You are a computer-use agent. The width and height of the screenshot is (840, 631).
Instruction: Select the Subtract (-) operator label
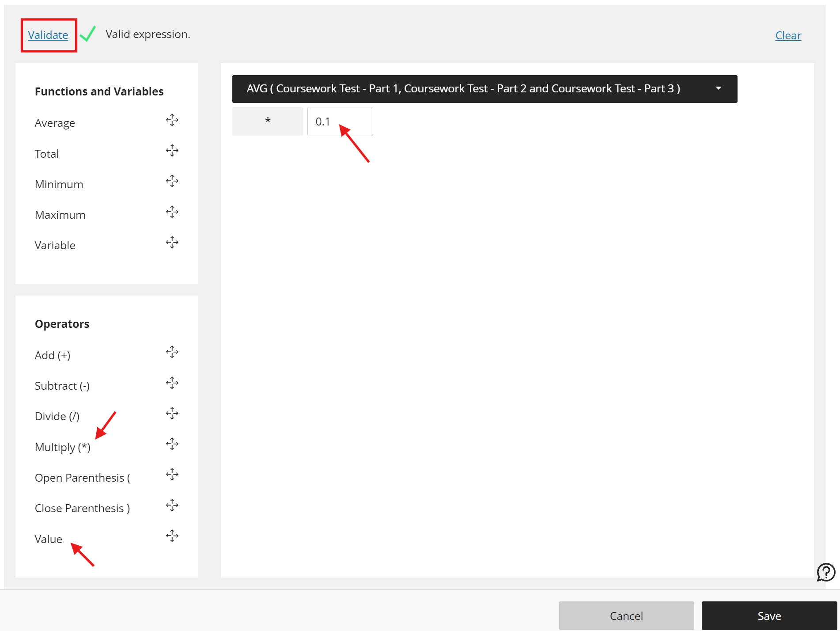coord(62,386)
